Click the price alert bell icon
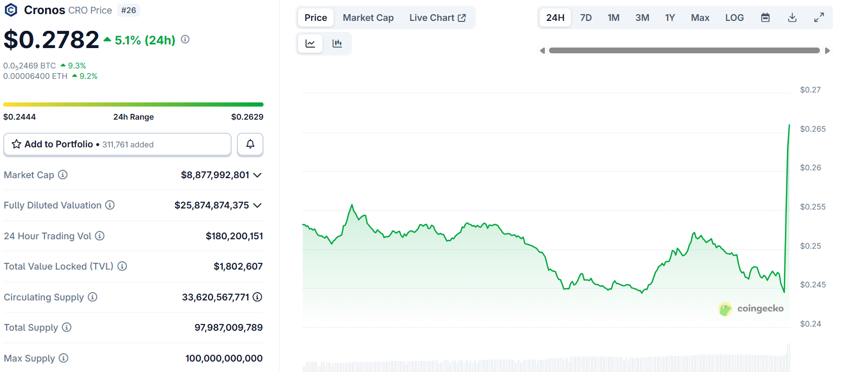The height and width of the screenshot is (372, 868). click(x=250, y=144)
